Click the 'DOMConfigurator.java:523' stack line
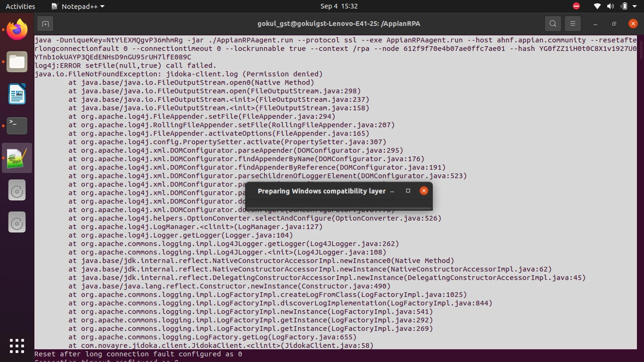 (268, 176)
